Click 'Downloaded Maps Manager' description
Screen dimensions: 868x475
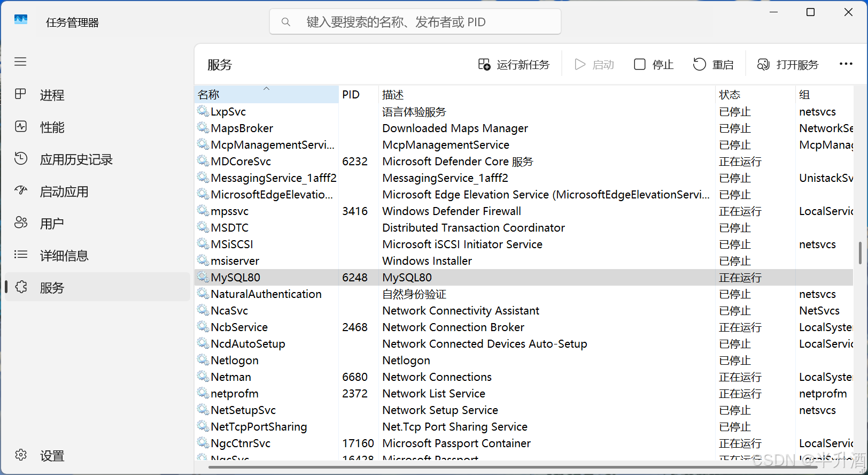tap(455, 128)
